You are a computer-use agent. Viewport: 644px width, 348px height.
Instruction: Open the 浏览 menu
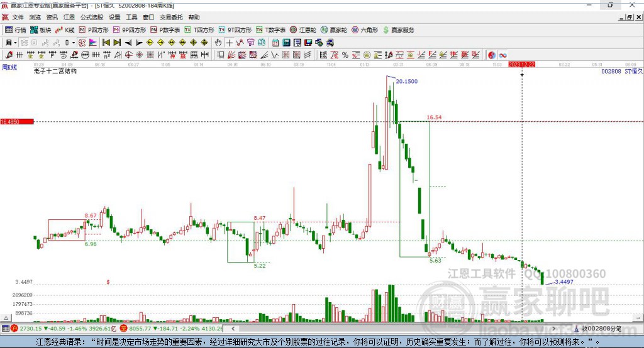35,17
